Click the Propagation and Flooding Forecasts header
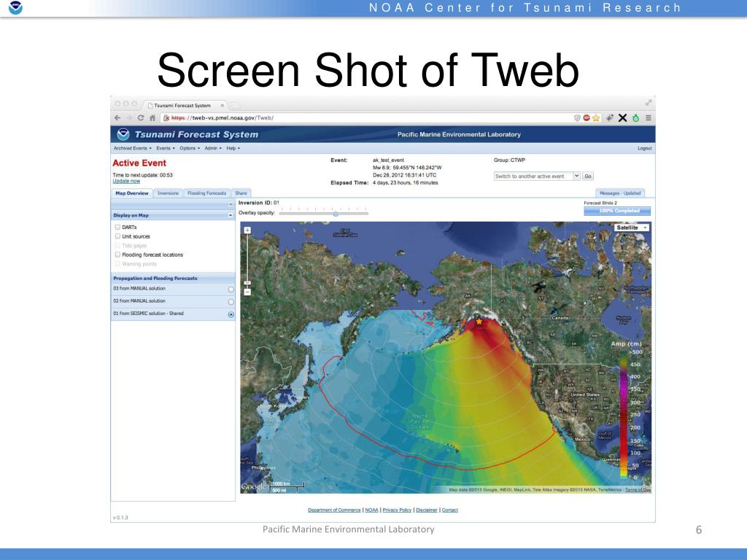The width and height of the screenshot is (747, 560). point(173,278)
